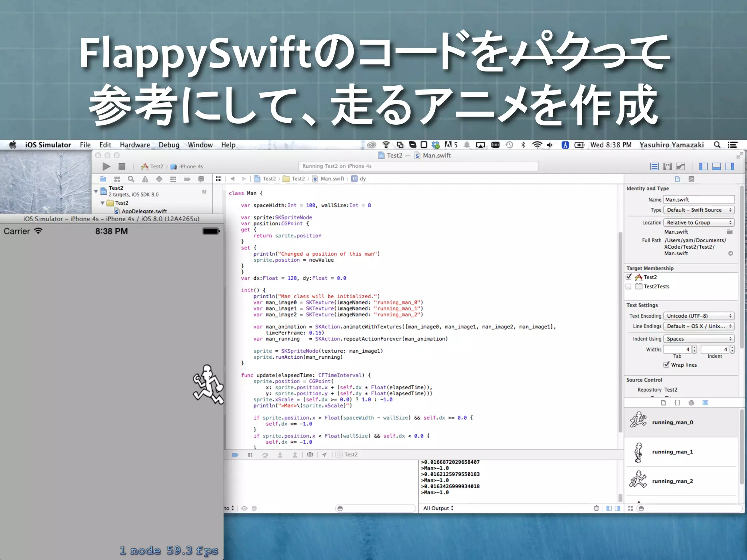This screenshot has width=747, height=560.
Task: Click the choose file location folder icon
Action: click(730, 232)
